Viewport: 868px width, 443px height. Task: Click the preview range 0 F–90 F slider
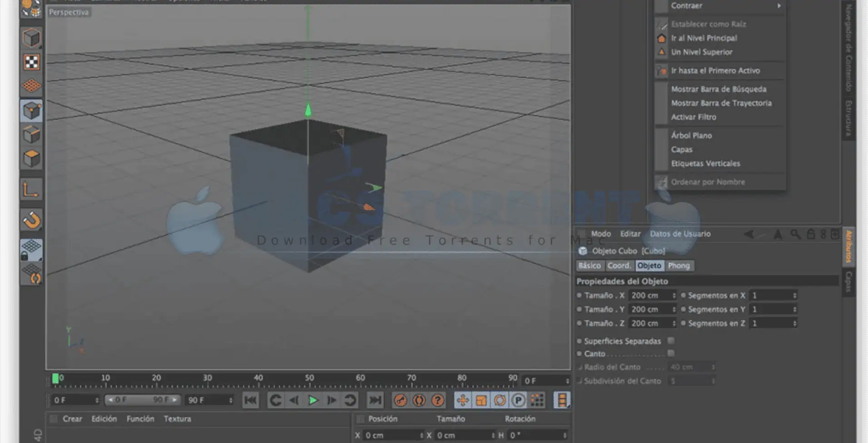[x=143, y=400]
